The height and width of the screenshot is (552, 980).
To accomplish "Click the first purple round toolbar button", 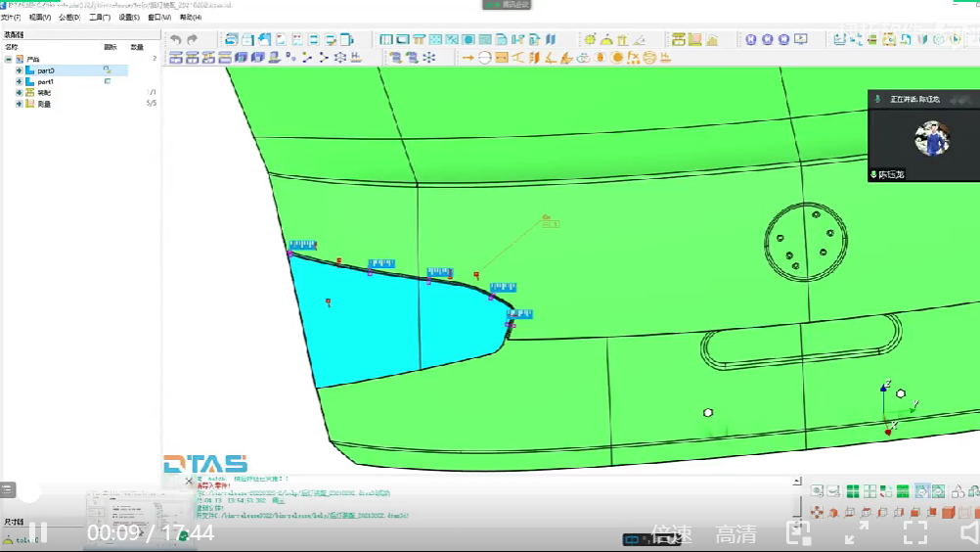I will pyautogui.click(x=750, y=39).
